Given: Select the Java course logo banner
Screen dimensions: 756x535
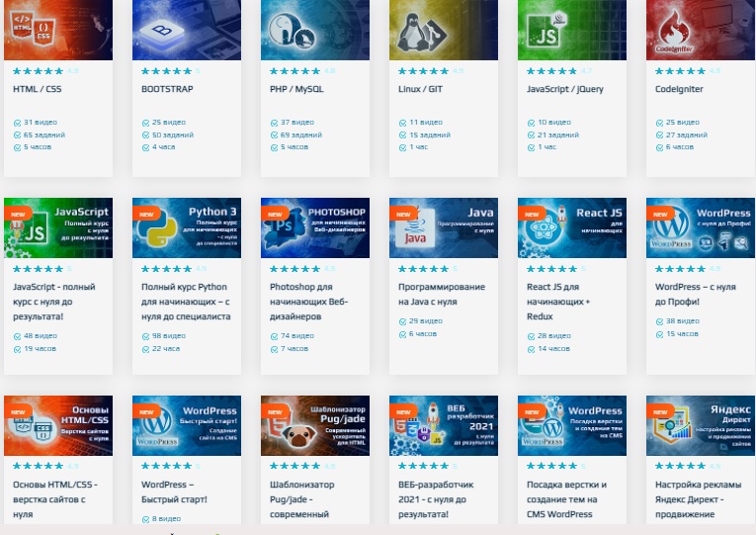Looking at the screenshot, I should [444, 227].
